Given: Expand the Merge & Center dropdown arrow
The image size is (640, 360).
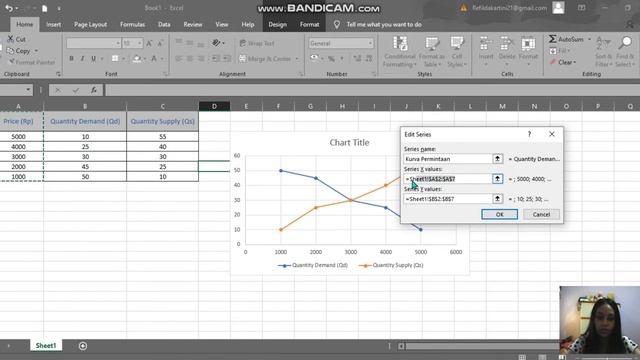Looking at the screenshot, I should point(297,59).
